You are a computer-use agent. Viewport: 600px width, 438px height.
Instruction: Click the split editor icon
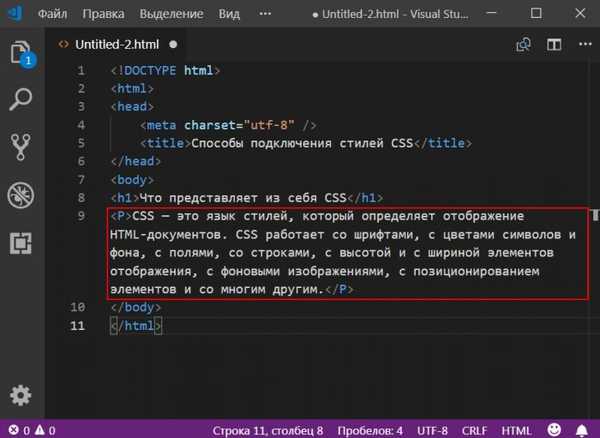pyautogui.click(x=552, y=45)
